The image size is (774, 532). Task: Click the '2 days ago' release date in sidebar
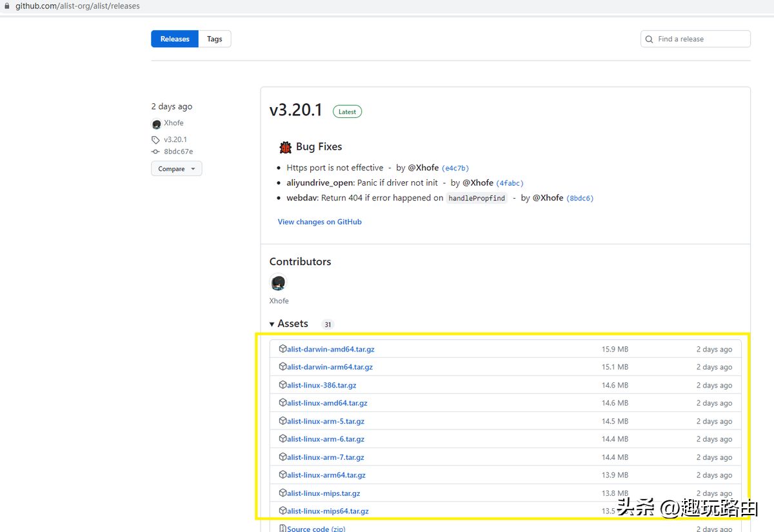click(x=172, y=106)
